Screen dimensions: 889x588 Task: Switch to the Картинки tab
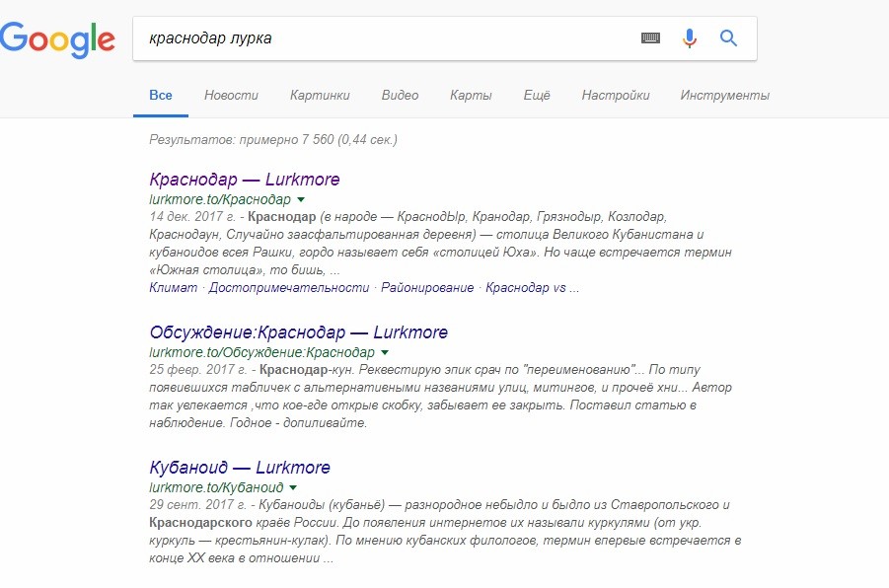320,96
